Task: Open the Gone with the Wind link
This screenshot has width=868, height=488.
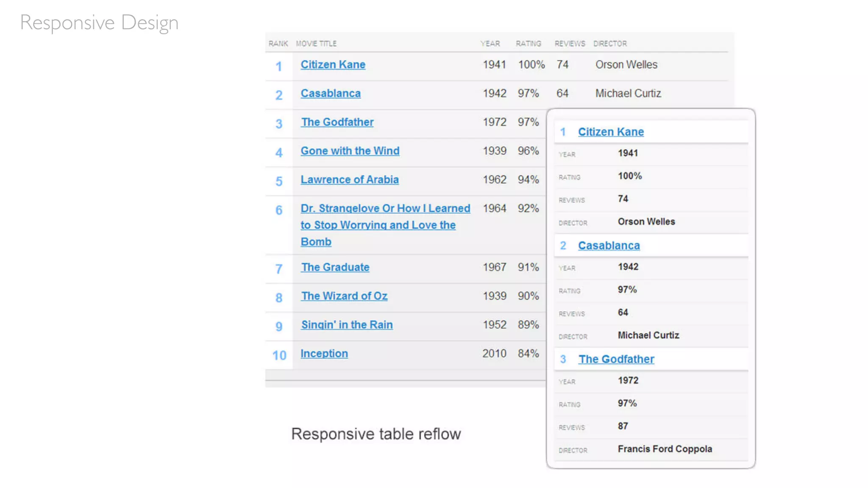Action: click(x=350, y=151)
